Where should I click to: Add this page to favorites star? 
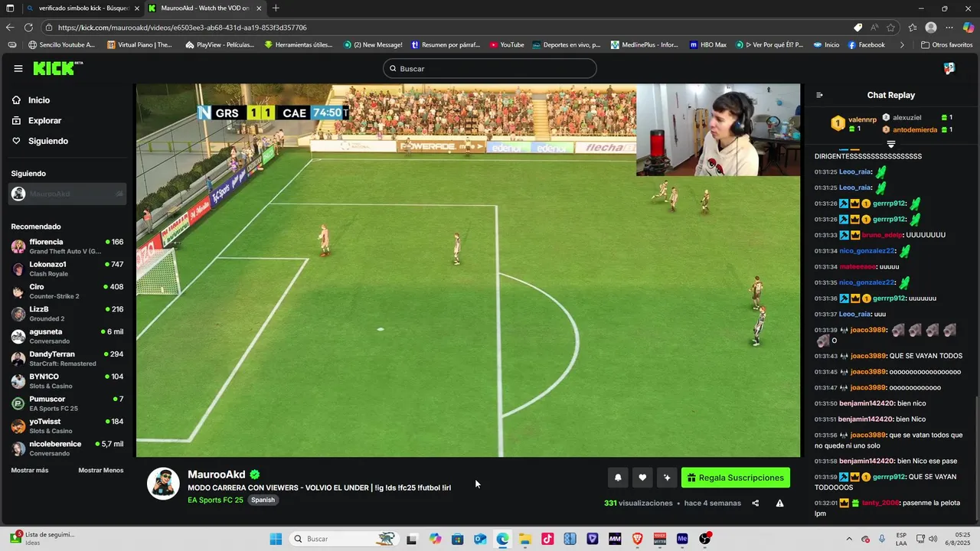coord(891,28)
